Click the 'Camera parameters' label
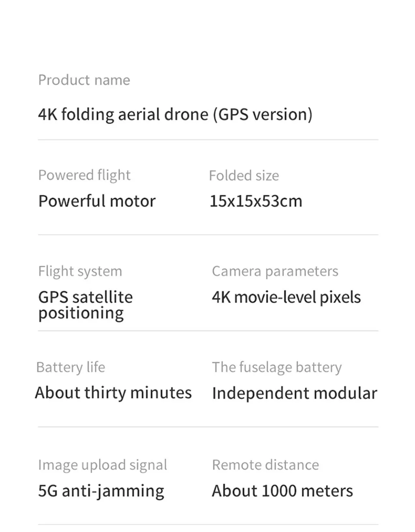Image resolution: width=415 pixels, height=532 pixels. click(275, 271)
